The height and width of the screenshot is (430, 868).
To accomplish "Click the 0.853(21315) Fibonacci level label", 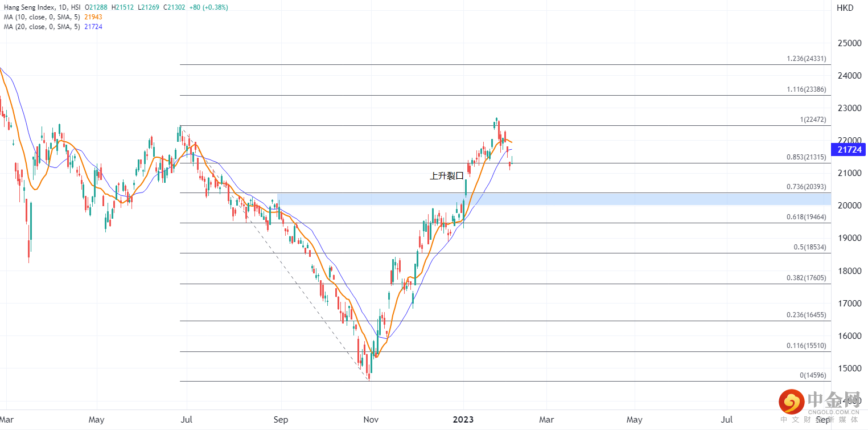I will click(806, 157).
